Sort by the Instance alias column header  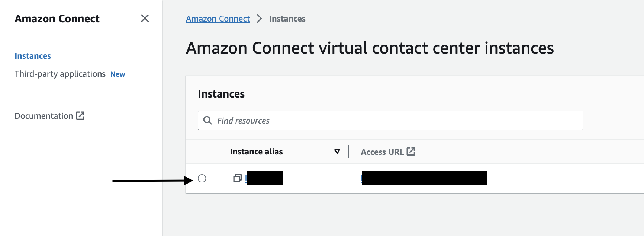tap(256, 152)
